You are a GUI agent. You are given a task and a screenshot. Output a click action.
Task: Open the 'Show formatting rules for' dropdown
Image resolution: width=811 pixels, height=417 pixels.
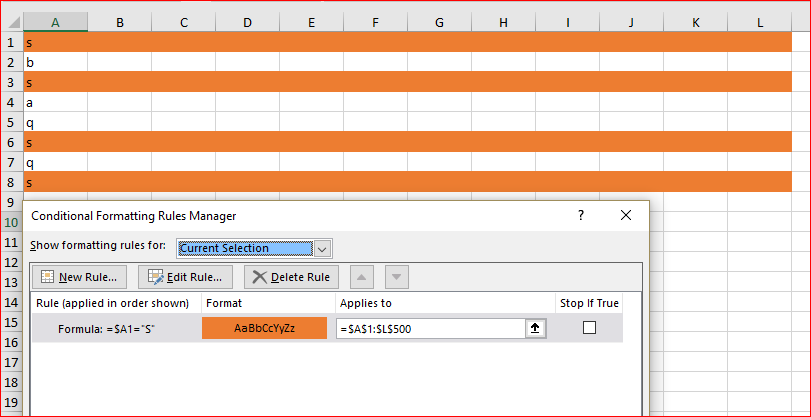click(x=322, y=249)
